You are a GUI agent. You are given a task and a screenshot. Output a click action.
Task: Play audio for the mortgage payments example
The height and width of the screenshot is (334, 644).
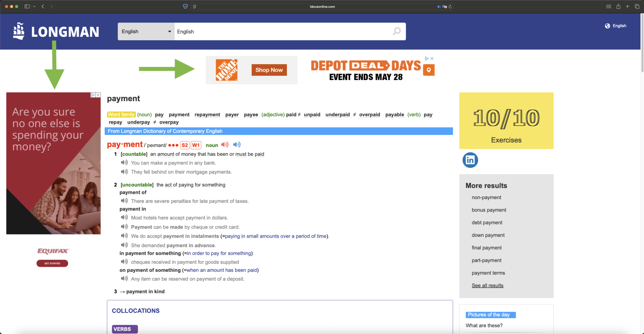[x=124, y=172]
